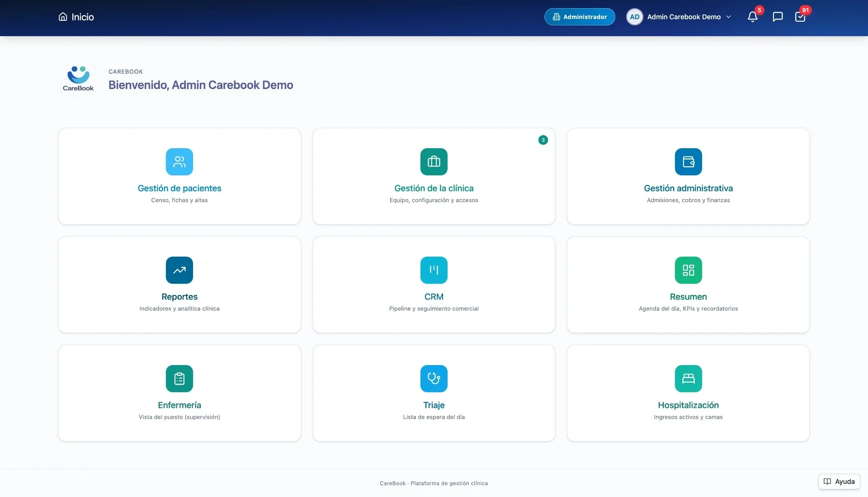
Task: Click "Equipo, configuración y accesos" subtitle
Action: [434, 200]
